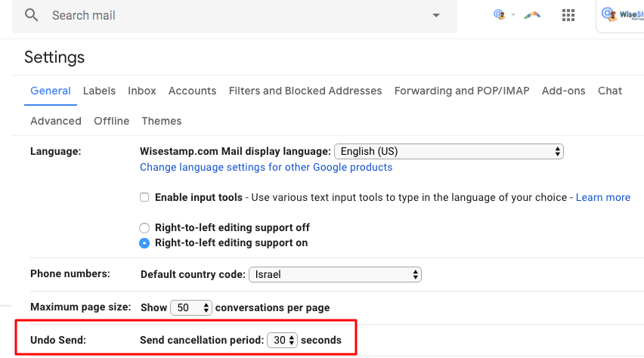Click the WiseStamp extension icon

tap(500, 14)
